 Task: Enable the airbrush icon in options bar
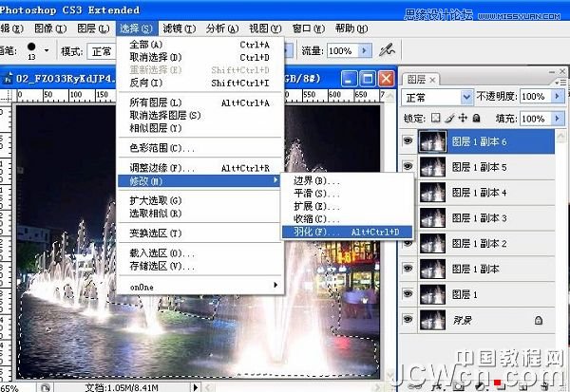pos(387,50)
